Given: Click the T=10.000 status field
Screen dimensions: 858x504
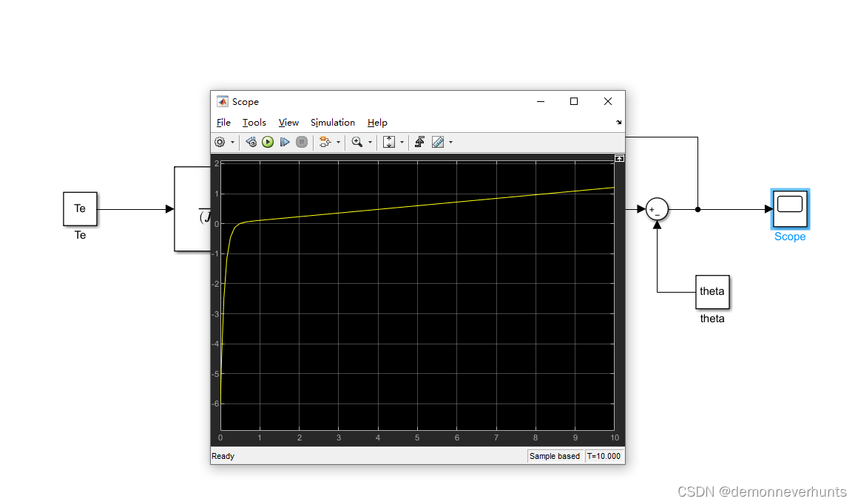Looking at the screenshot, I should [x=604, y=456].
